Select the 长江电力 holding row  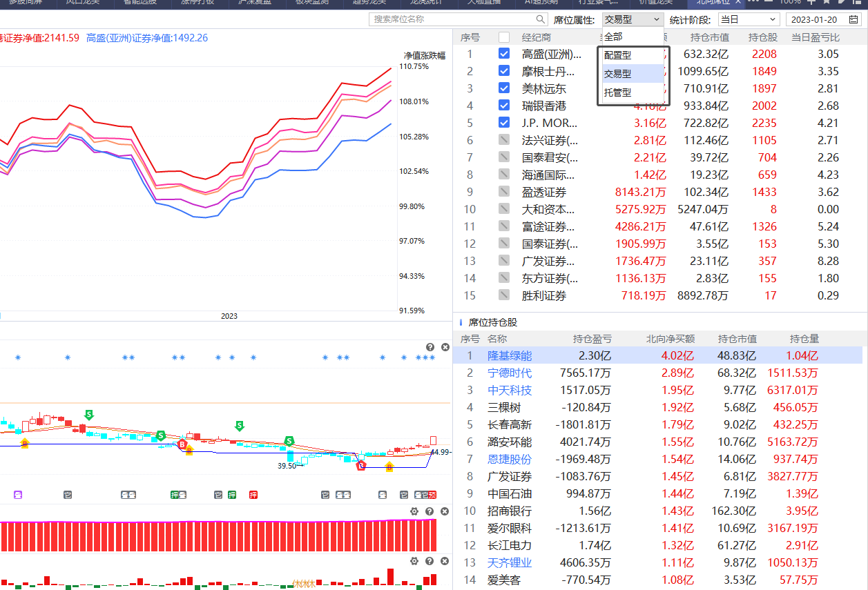[x=657, y=545]
